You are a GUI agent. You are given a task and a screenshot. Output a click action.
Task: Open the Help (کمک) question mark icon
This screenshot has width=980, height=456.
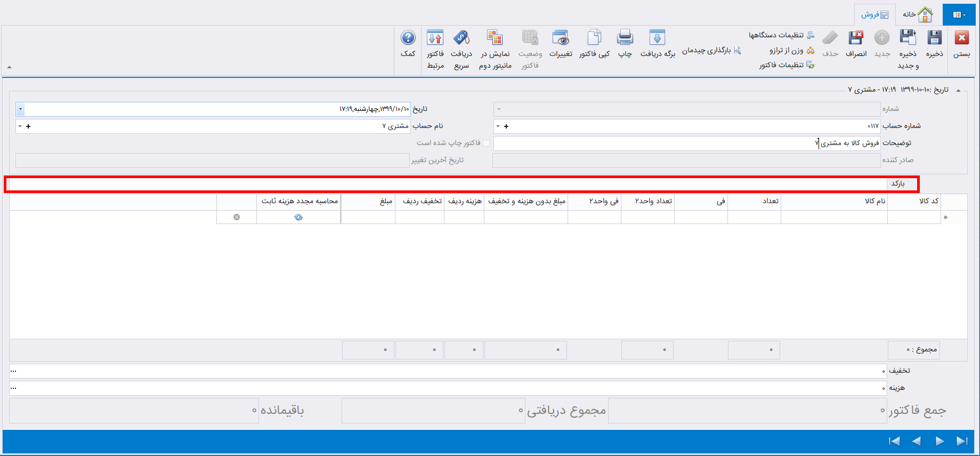pyautogui.click(x=408, y=38)
